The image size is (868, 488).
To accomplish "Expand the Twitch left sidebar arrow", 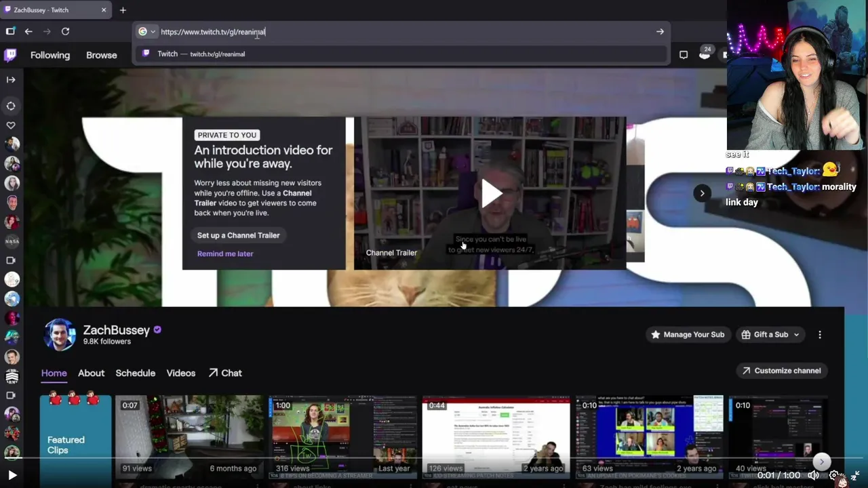I will pos(11,79).
